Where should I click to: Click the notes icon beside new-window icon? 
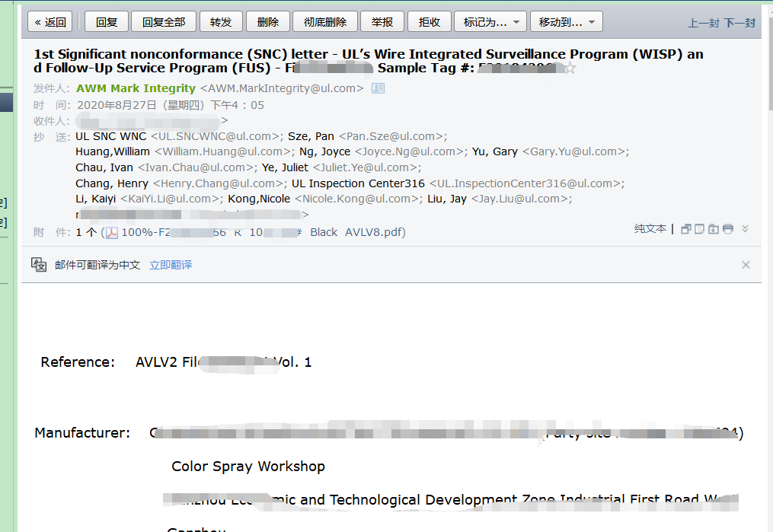pos(700,229)
